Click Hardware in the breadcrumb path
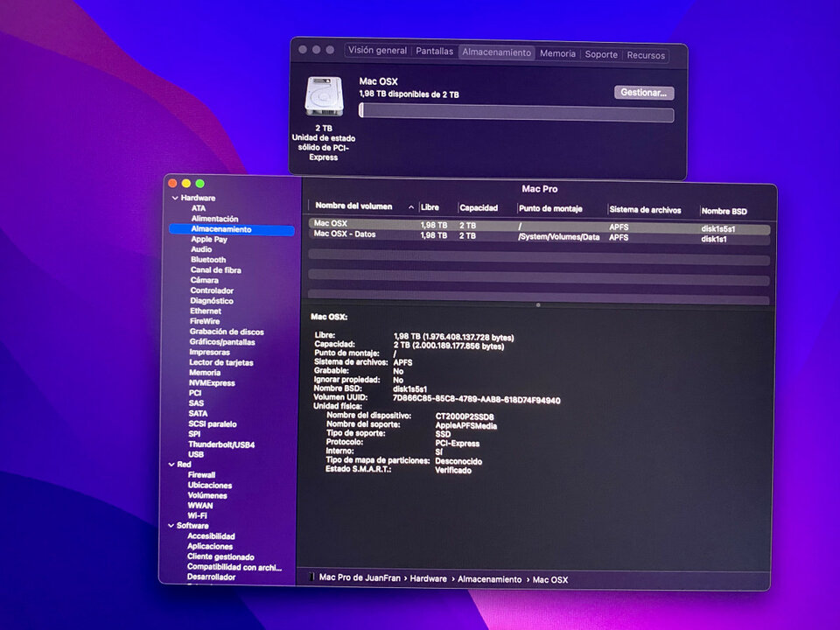 click(428, 579)
